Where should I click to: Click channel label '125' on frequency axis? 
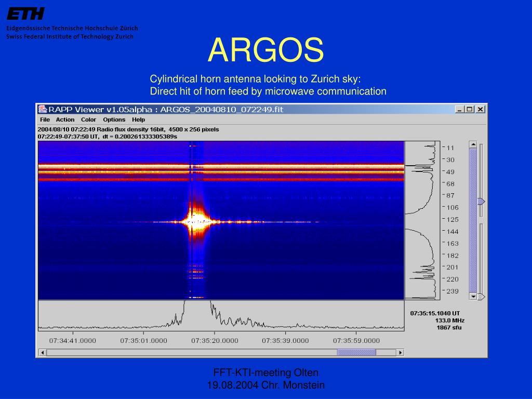(453, 220)
